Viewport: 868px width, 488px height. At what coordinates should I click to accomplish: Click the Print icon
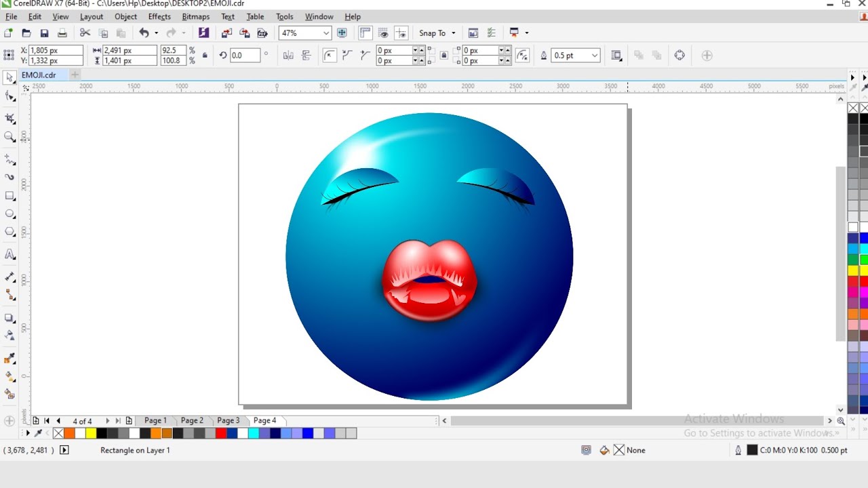point(62,33)
